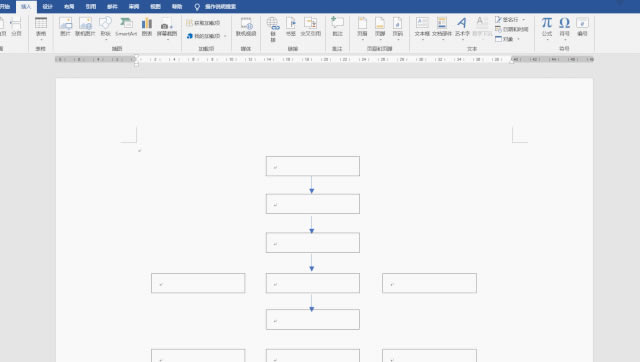Click the Get Add-ins button
The width and height of the screenshot is (640, 362).
pyautogui.click(x=203, y=23)
